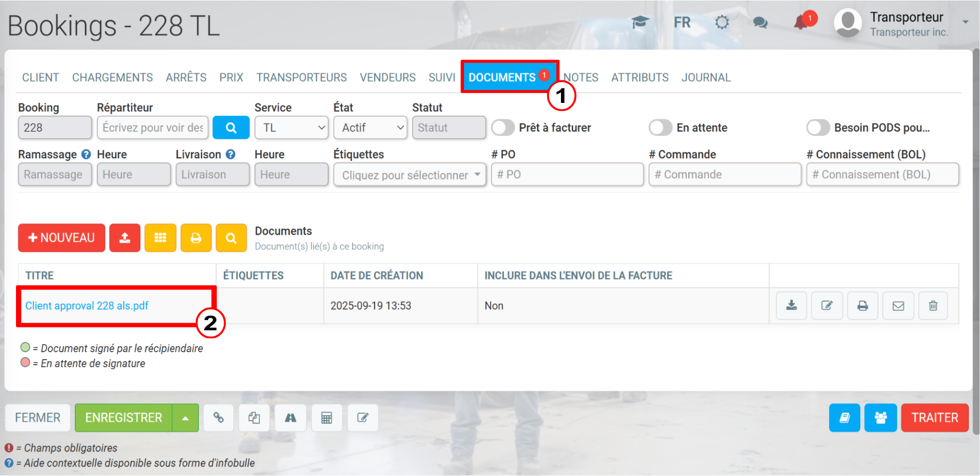Enable the Prêt à facturer toggle
The width and height of the screenshot is (980, 476).
pyautogui.click(x=503, y=128)
